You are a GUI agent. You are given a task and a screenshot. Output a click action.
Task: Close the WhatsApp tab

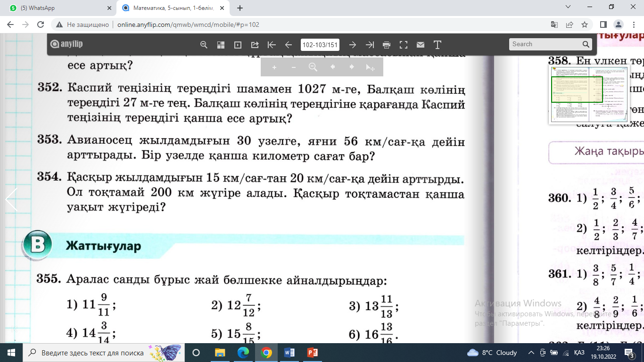coord(109,8)
